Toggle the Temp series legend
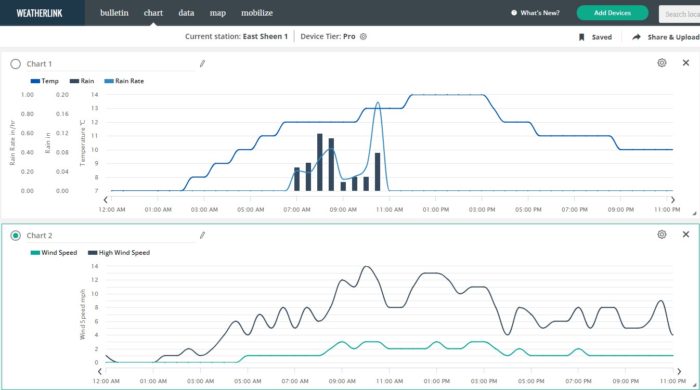The width and height of the screenshot is (700, 390). 45,81
